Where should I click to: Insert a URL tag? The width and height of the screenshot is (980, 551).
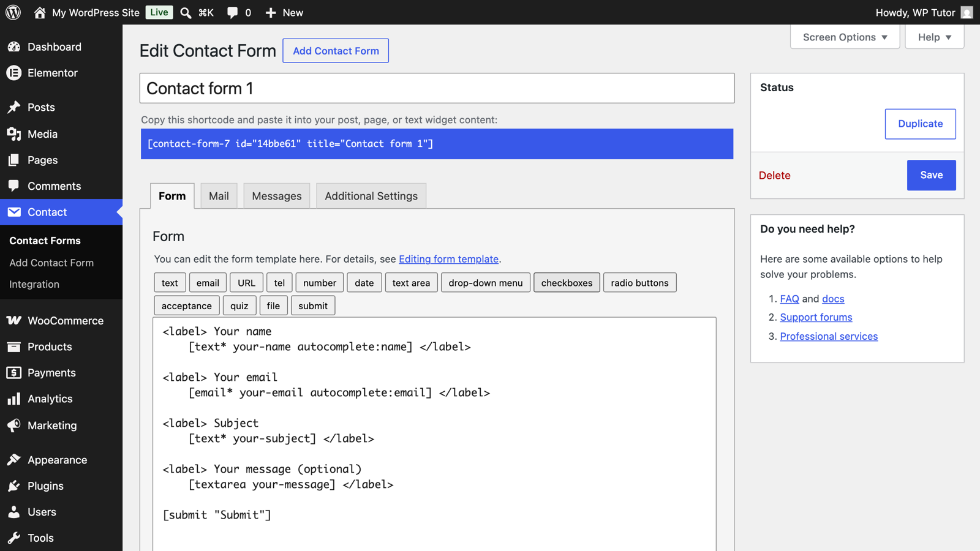(x=246, y=283)
